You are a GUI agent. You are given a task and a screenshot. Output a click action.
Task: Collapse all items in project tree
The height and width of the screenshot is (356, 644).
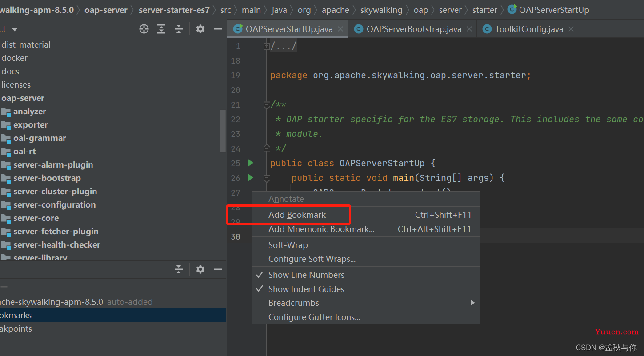pos(179,29)
